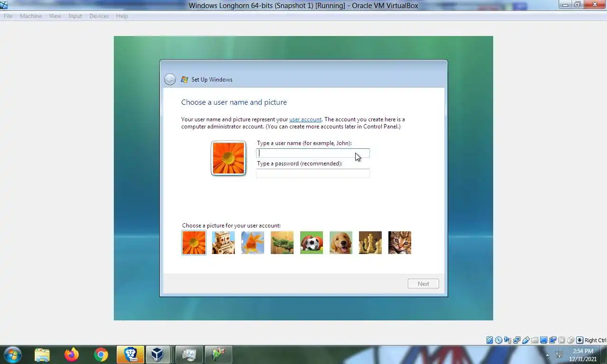The image size is (607, 364).
Task: Open the VirtualBox Input menu
Action: [x=75, y=16]
